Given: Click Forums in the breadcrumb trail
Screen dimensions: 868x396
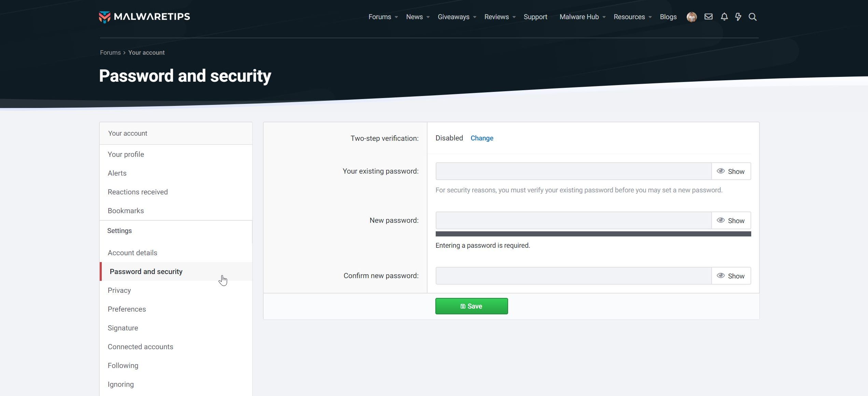Looking at the screenshot, I should [x=110, y=53].
